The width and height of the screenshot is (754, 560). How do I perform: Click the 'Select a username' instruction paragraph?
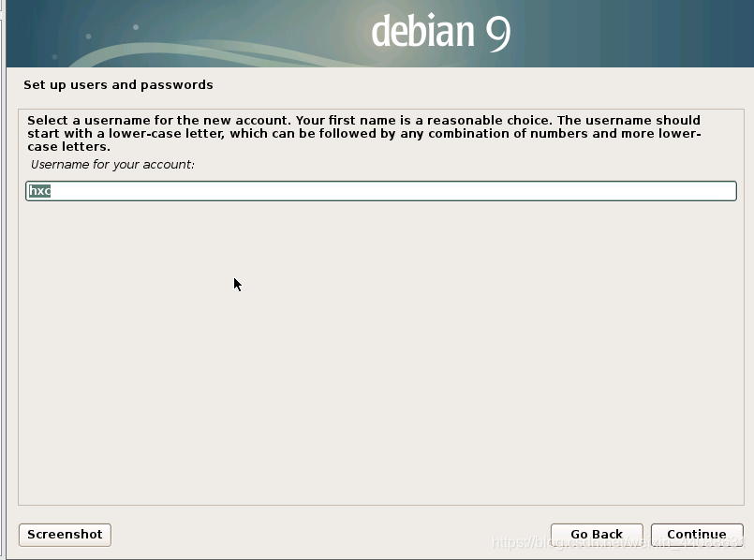(364, 133)
